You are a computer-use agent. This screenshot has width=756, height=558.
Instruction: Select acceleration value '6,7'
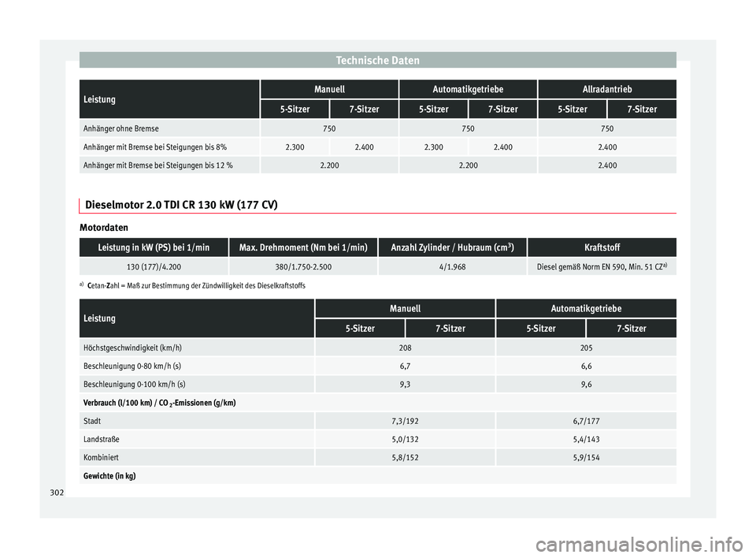point(405,366)
